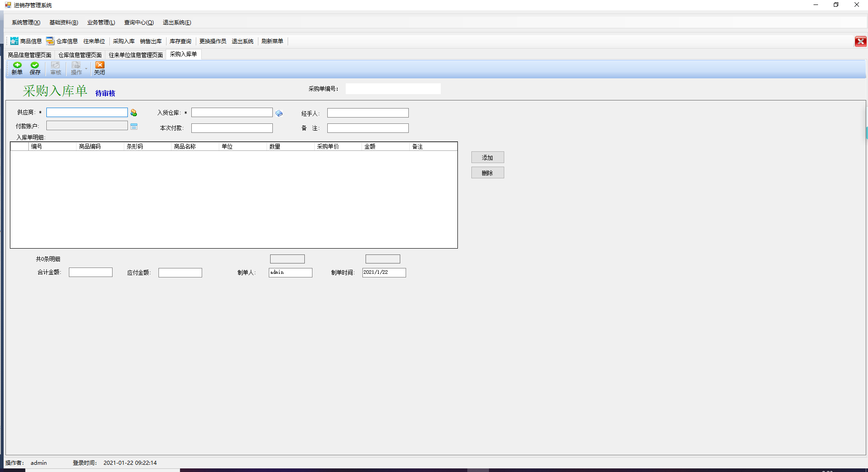This screenshot has width=868, height=472.
Task: Focus the 入货仓库 input field
Action: 232,112
